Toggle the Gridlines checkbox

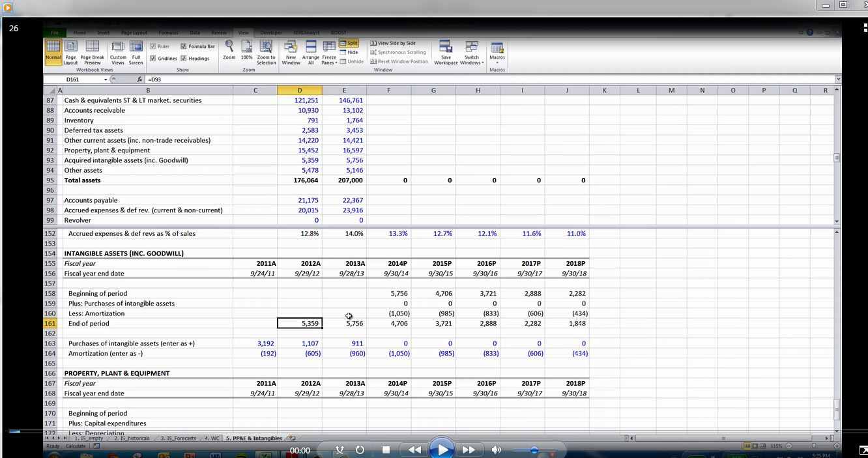pos(152,59)
